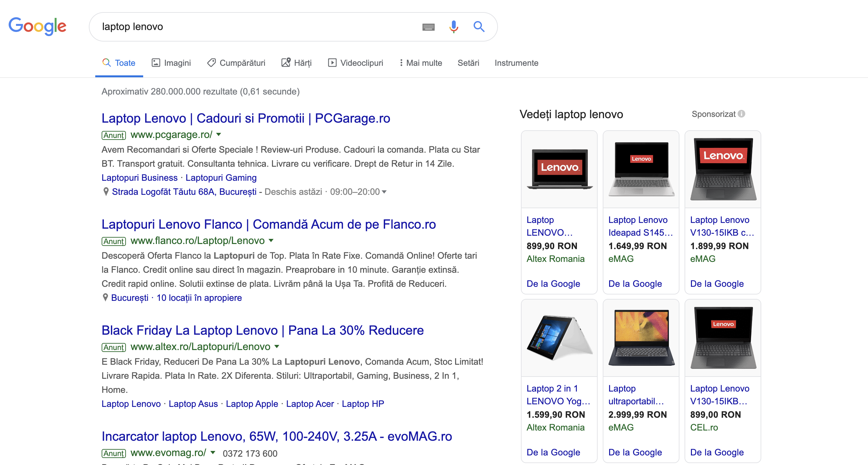The image size is (868, 465).
Task: Start voice search with the microphone icon
Action: coord(453,27)
